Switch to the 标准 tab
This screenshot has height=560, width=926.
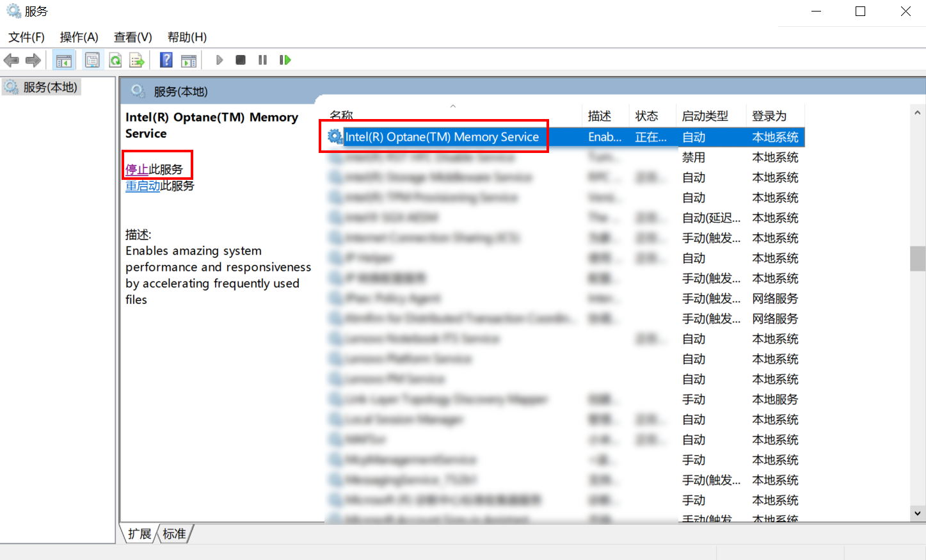pyautogui.click(x=174, y=534)
